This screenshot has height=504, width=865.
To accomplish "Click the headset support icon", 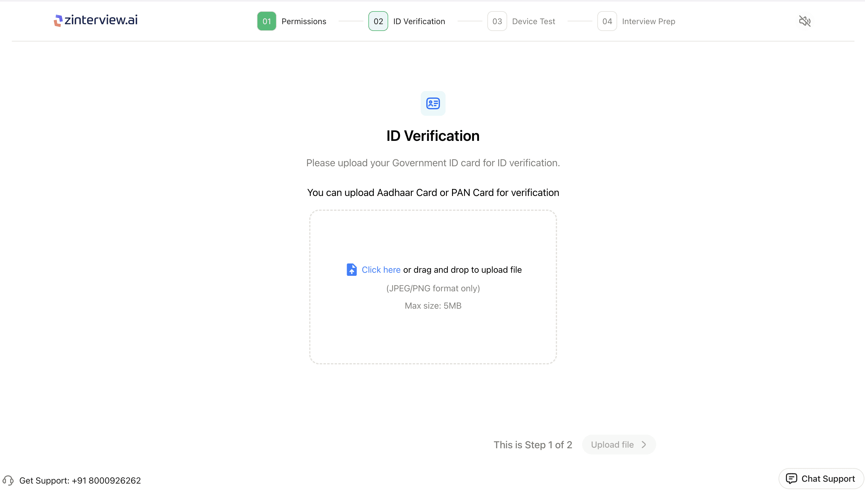I will 8,480.
